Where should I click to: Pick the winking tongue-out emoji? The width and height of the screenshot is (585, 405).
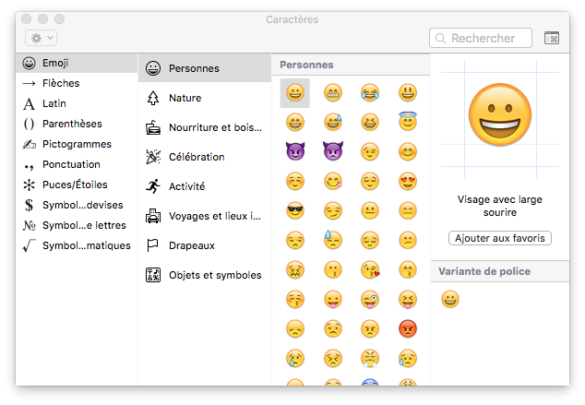point(370,299)
